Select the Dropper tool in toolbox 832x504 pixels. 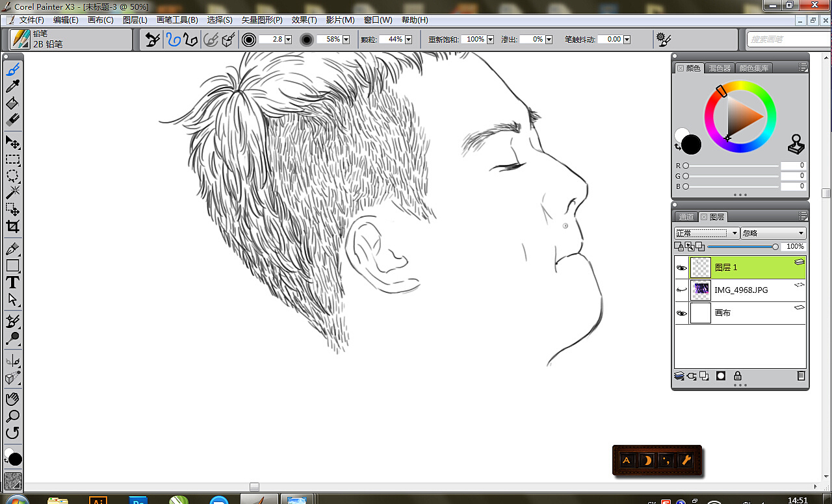12,86
